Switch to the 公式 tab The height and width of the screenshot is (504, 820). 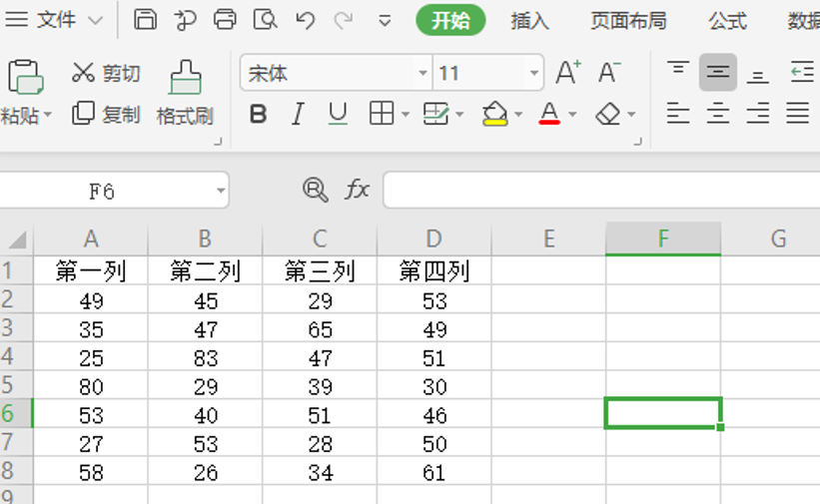(x=727, y=21)
